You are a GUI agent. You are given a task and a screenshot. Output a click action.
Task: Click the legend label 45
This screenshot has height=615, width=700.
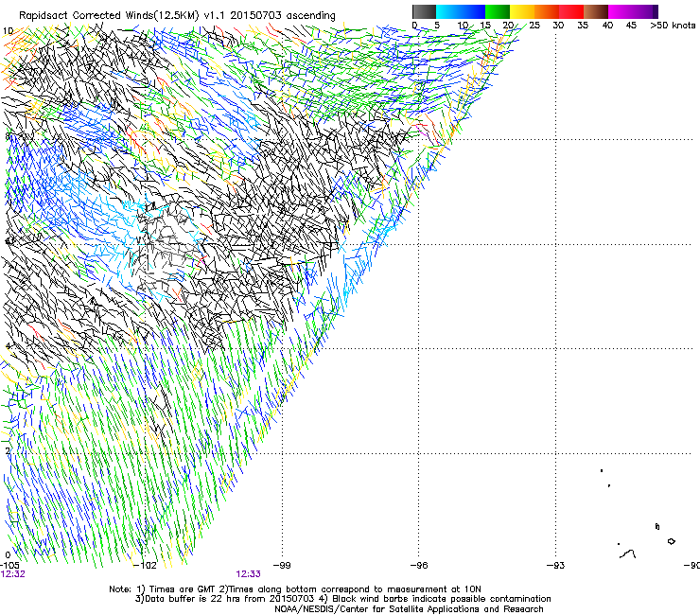631,26
